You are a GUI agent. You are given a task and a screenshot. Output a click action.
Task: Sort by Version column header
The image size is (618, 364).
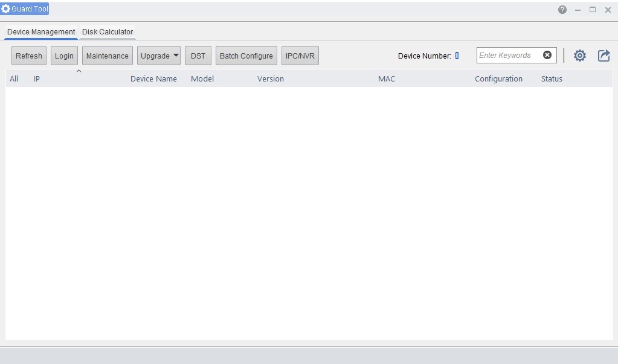tap(271, 79)
